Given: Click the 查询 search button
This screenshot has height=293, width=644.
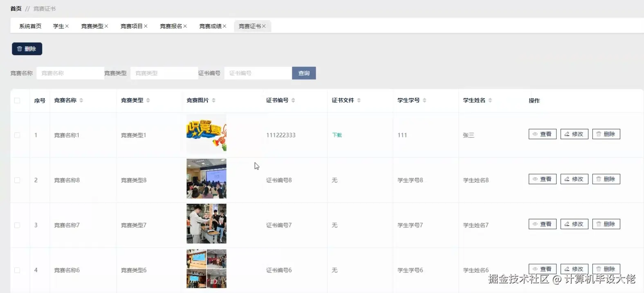Looking at the screenshot, I should click(x=304, y=73).
